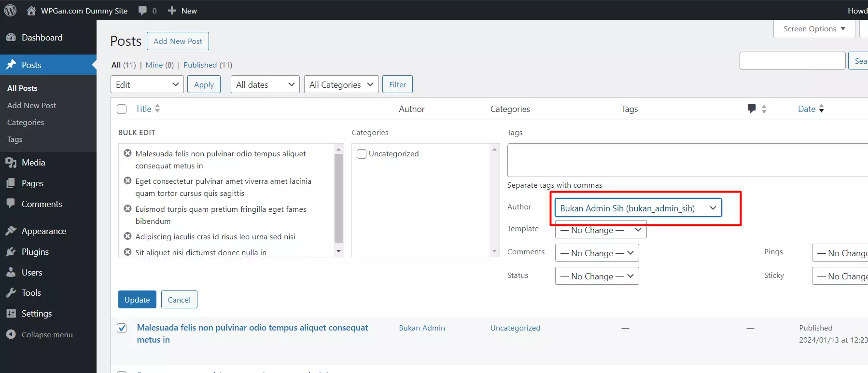The width and height of the screenshot is (868, 373).
Task: Click the Posts pin icon in sidebar
Action: 11,65
